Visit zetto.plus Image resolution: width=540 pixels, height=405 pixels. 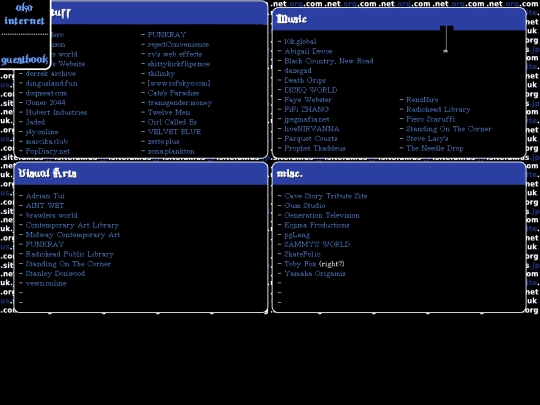click(x=163, y=142)
